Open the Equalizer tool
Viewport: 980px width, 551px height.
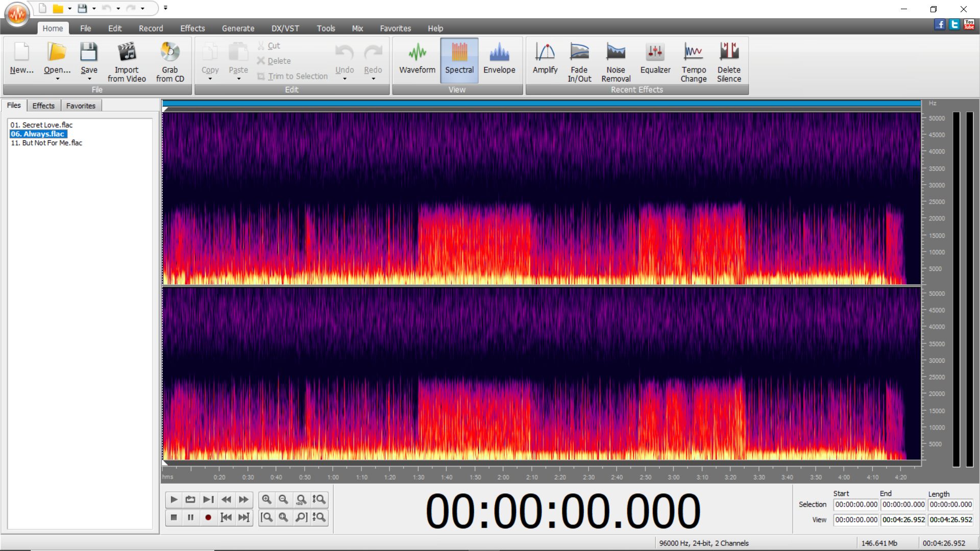coord(655,60)
